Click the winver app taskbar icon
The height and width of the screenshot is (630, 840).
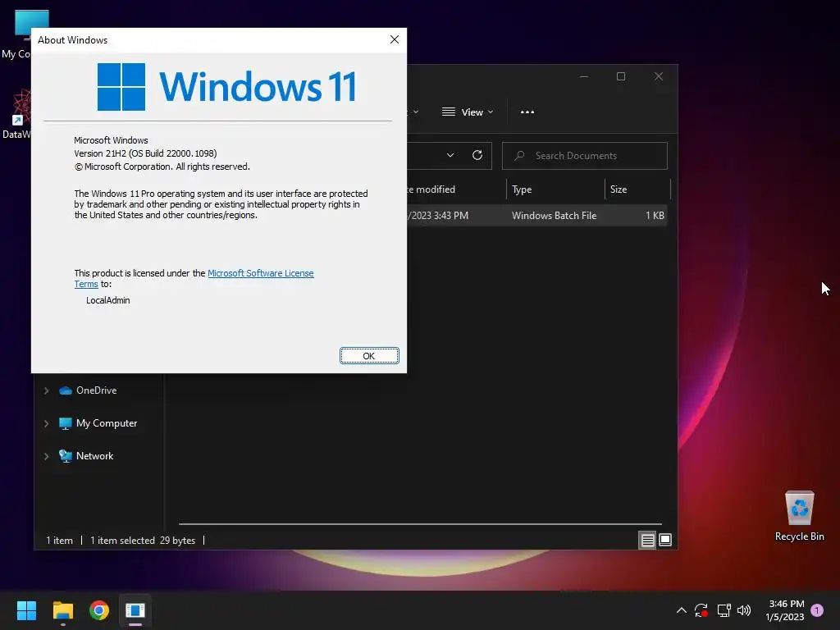click(135, 610)
